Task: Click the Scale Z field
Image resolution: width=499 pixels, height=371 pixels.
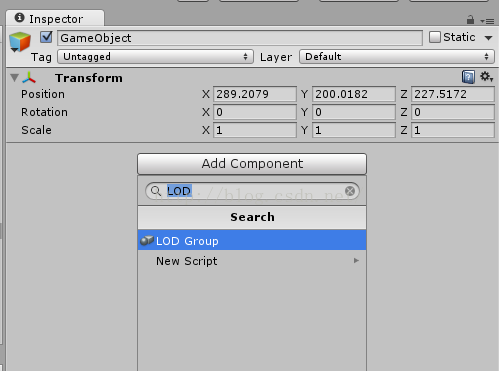Action: coord(453,130)
